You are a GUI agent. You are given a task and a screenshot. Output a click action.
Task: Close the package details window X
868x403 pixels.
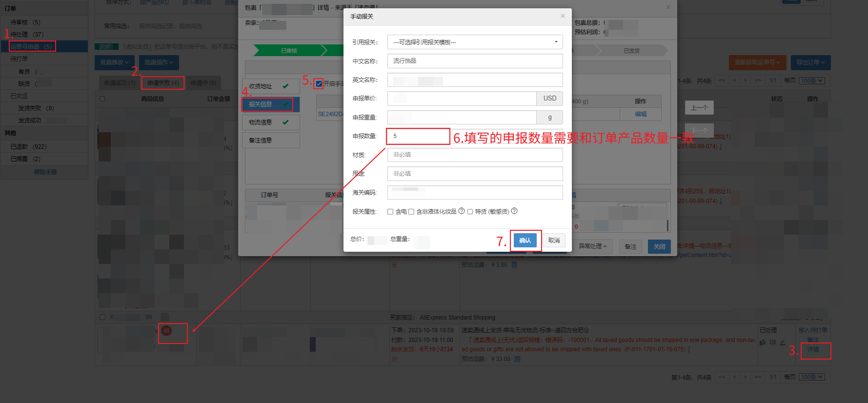click(x=668, y=7)
